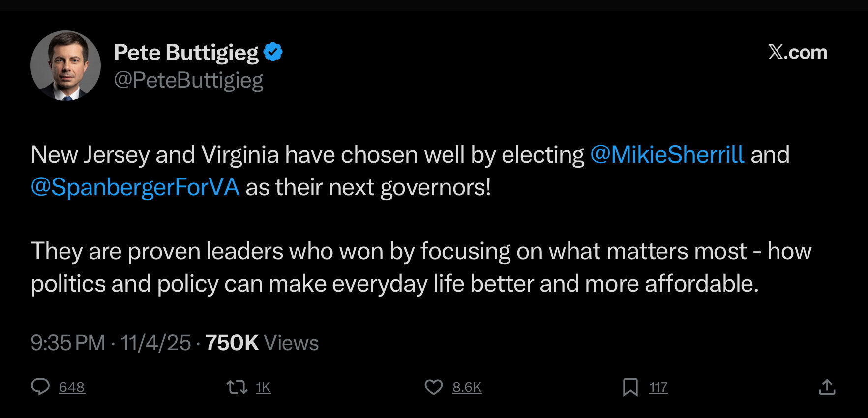Click the X logo in X.com

tap(776, 52)
